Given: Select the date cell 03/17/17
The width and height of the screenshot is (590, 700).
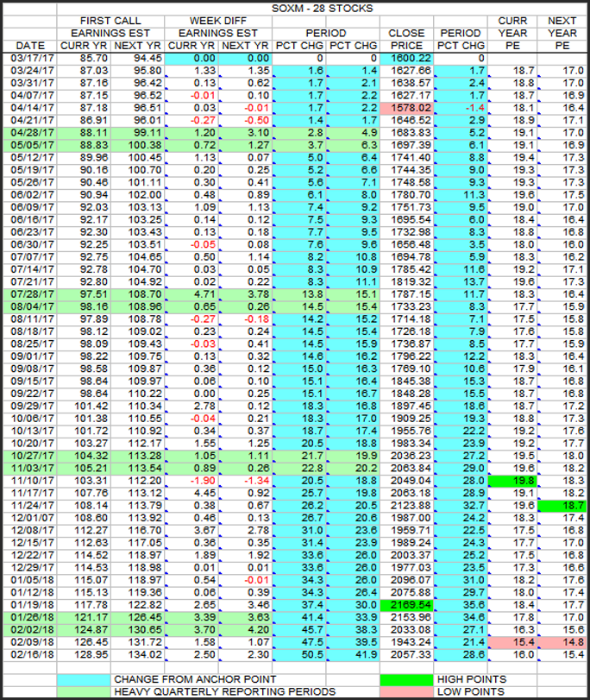Looking at the screenshot, I should (x=30, y=59).
